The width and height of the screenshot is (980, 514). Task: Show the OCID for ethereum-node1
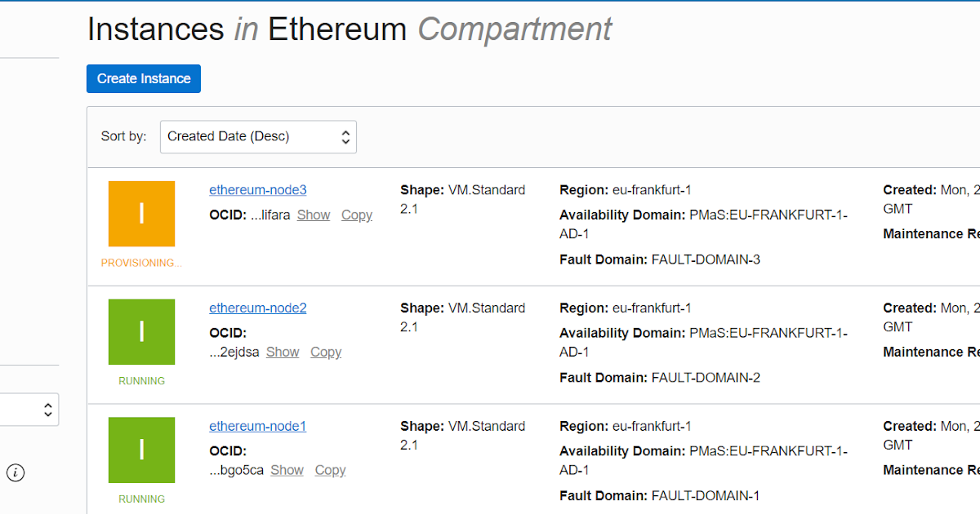(x=287, y=471)
